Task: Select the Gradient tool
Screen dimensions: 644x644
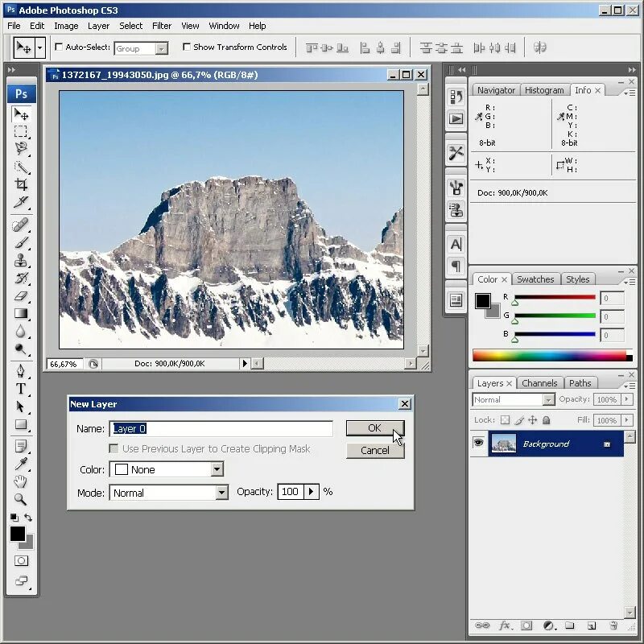Action: click(21, 313)
